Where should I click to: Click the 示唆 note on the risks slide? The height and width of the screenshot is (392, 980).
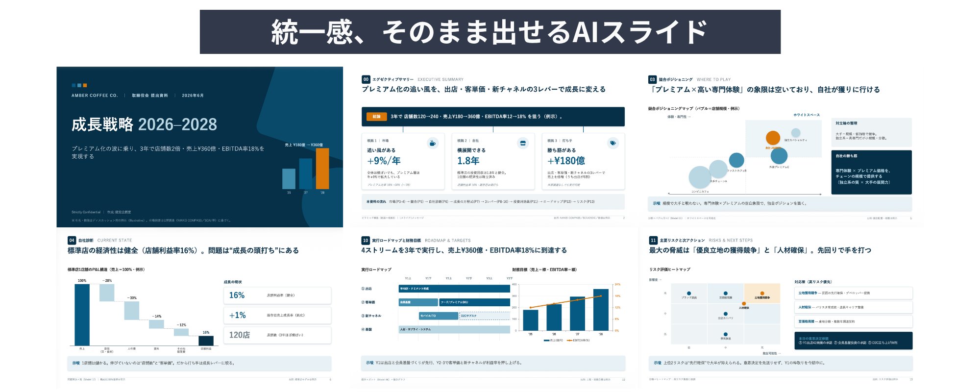click(x=781, y=363)
